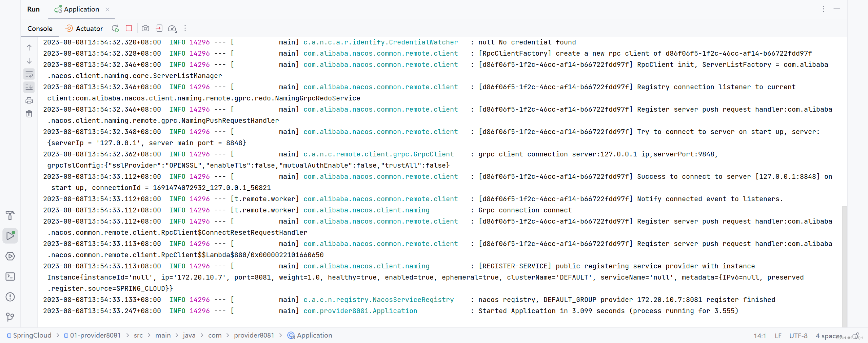This screenshot has width=868, height=343.
Task: Click main breadcrumb
Action: click(x=163, y=335)
